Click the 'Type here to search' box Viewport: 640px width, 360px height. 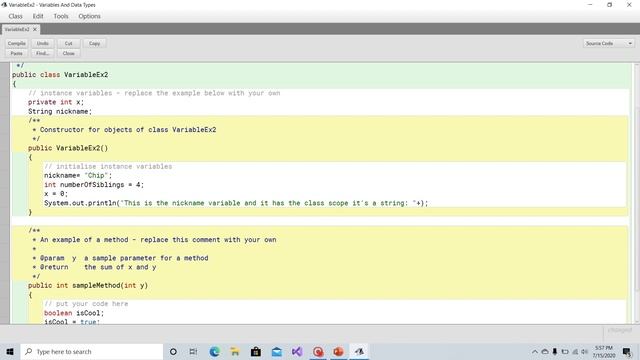pyautogui.click(x=91, y=351)
